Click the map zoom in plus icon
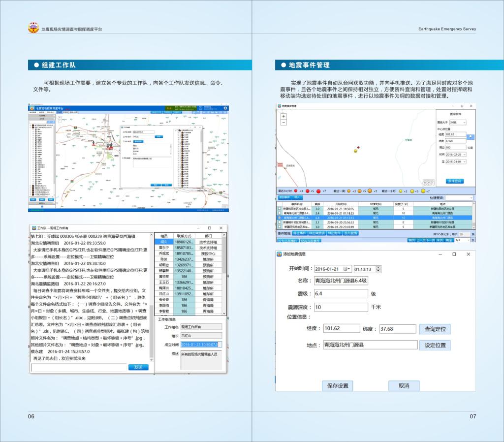Screen dimensions: 504x442 click(x=283, y=117)
